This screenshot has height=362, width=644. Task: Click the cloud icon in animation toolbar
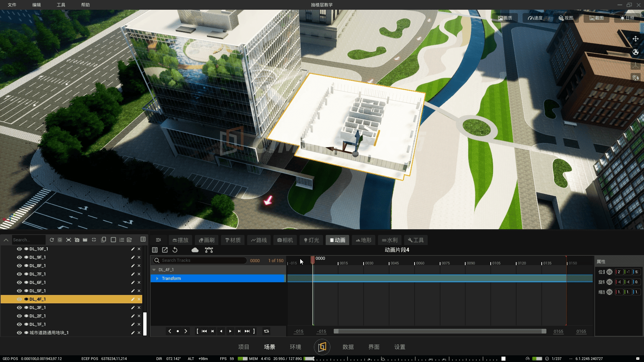pyautogui.click(x=195, y=250)
